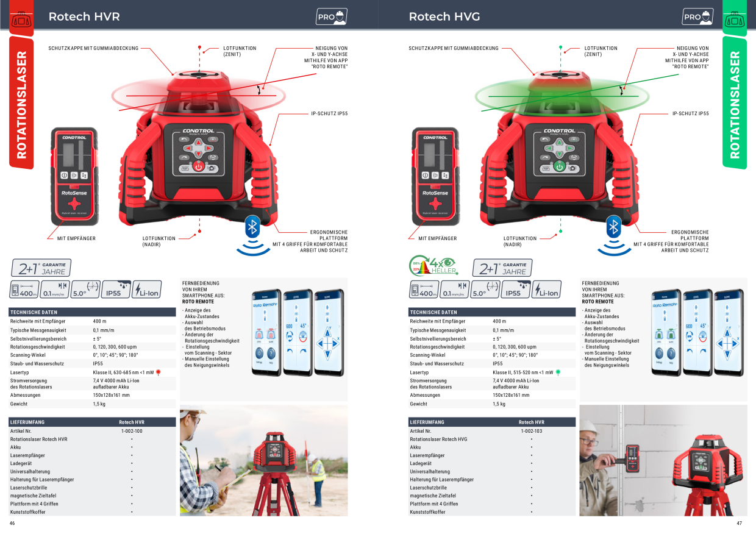Click the Rotech HVR page title
The height and width of the screenshot is (534, 756).
pos(84,16)
